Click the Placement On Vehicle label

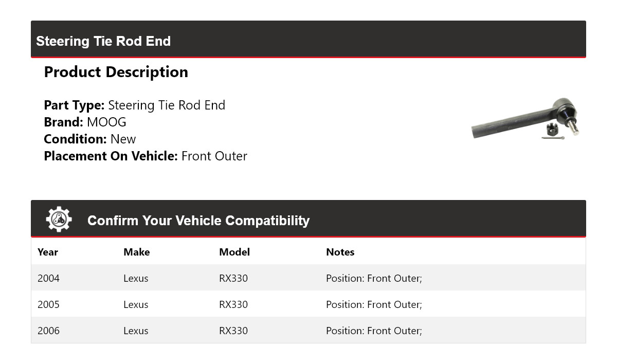[111, 156]
